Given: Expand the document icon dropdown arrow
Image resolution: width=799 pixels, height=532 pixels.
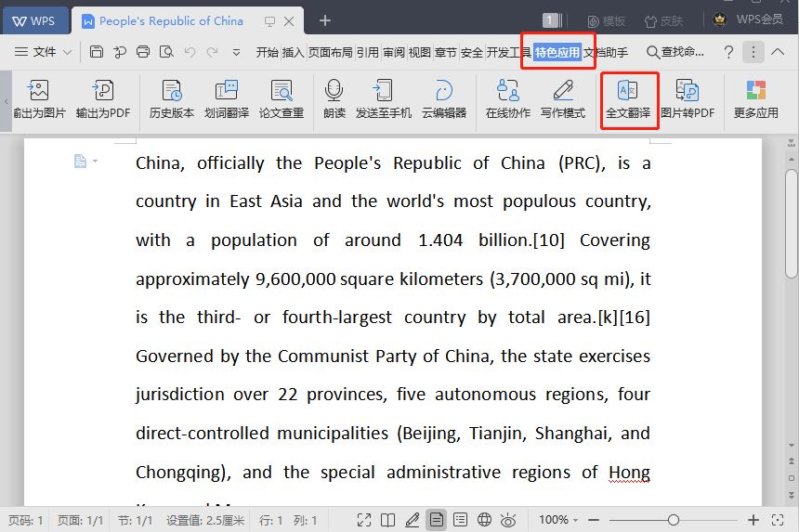Looking at the screenshot, I should (96, 161).
